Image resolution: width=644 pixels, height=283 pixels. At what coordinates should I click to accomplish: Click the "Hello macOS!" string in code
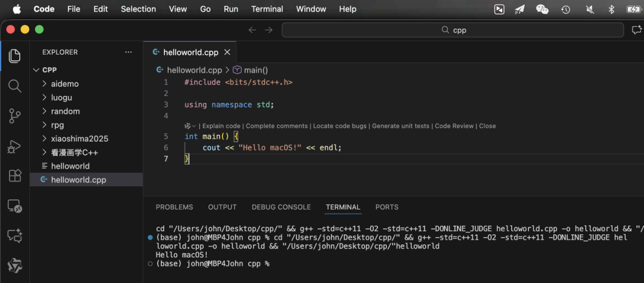point(270,147)
